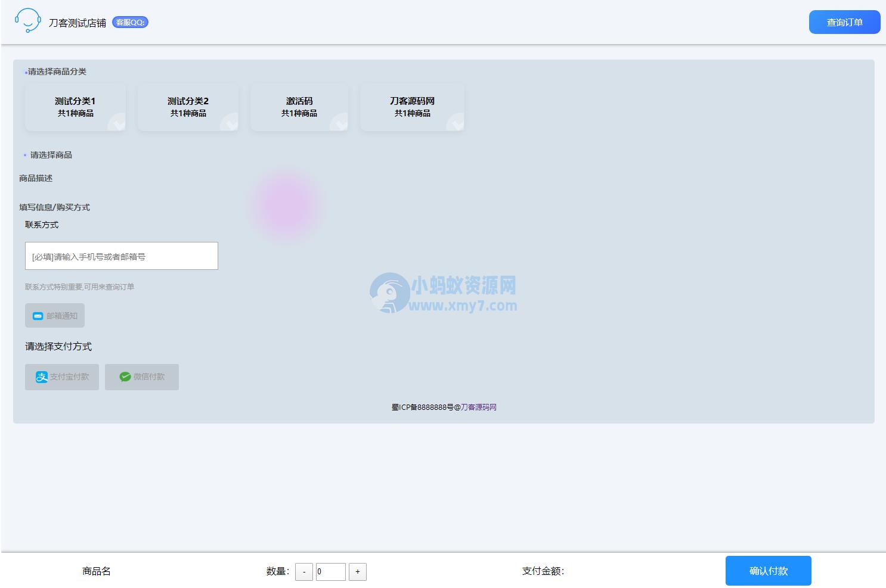The width and height of the screenshot is (886, 588).
Task: Select the 测试分类2 category card
Action: pos(188,107)
